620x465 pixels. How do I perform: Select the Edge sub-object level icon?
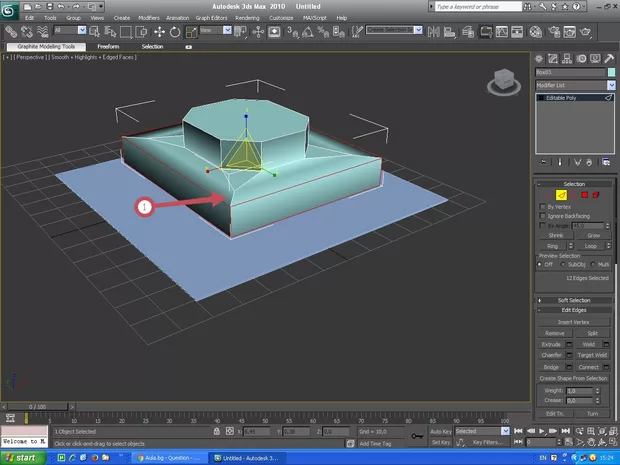(x=562, y=194)
